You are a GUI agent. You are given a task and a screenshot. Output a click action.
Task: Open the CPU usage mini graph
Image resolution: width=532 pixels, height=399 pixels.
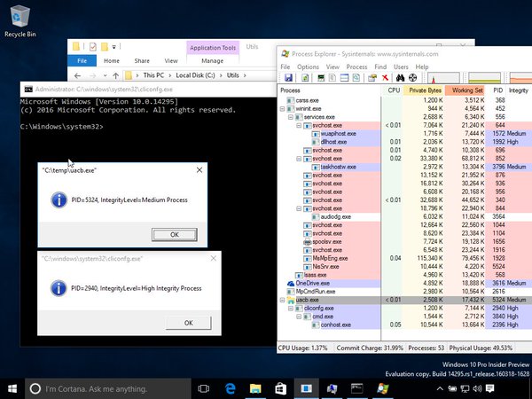pyautogui.click(x=443, y=78)
